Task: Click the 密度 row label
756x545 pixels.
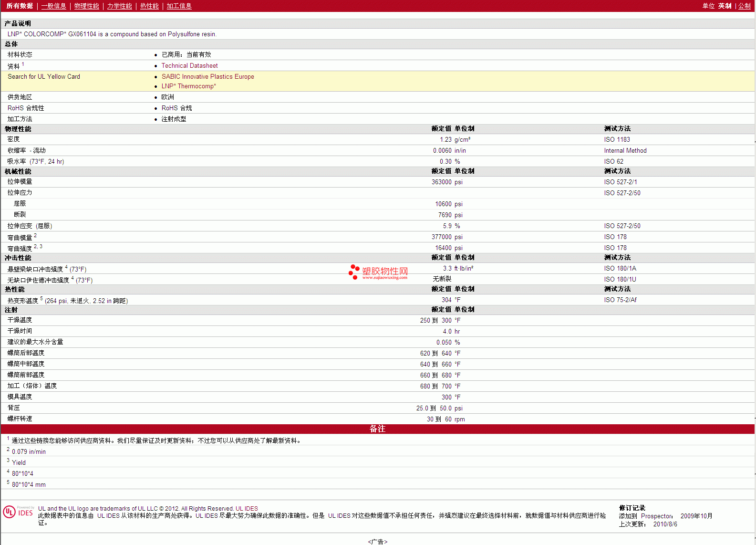Action: pyautogui.click(x=13, y=139)
